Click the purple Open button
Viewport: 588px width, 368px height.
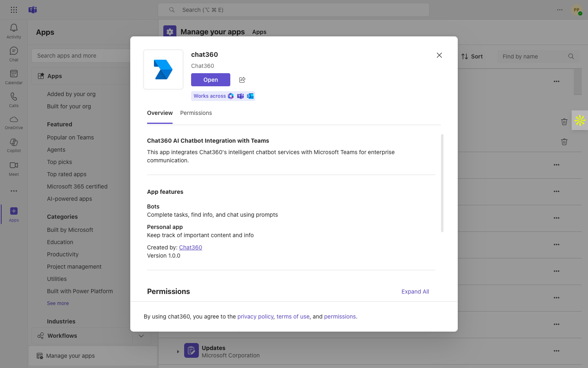pos(211,80)
